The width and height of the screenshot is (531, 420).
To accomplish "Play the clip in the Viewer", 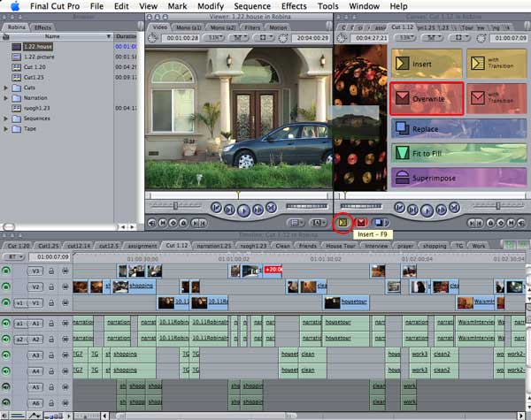I will coord(243,210).
